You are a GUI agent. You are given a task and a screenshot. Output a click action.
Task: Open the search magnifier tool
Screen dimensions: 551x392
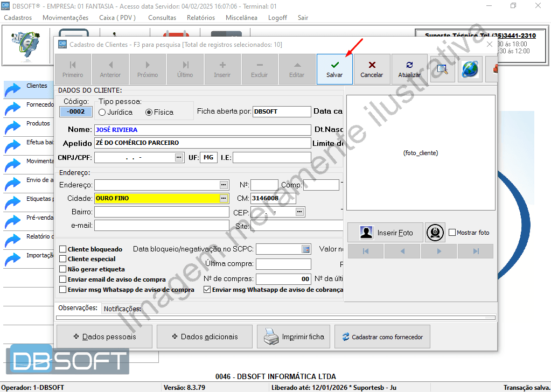tap(443, 69)
